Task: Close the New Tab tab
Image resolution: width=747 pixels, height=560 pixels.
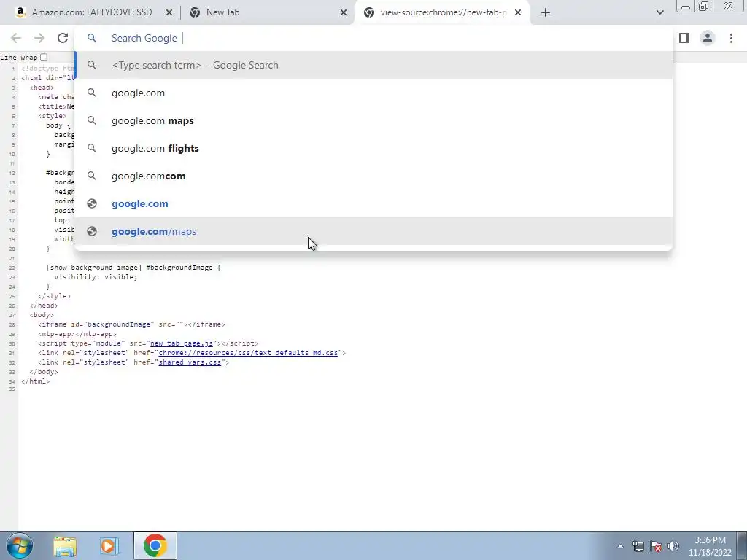Action: point(344,12)
